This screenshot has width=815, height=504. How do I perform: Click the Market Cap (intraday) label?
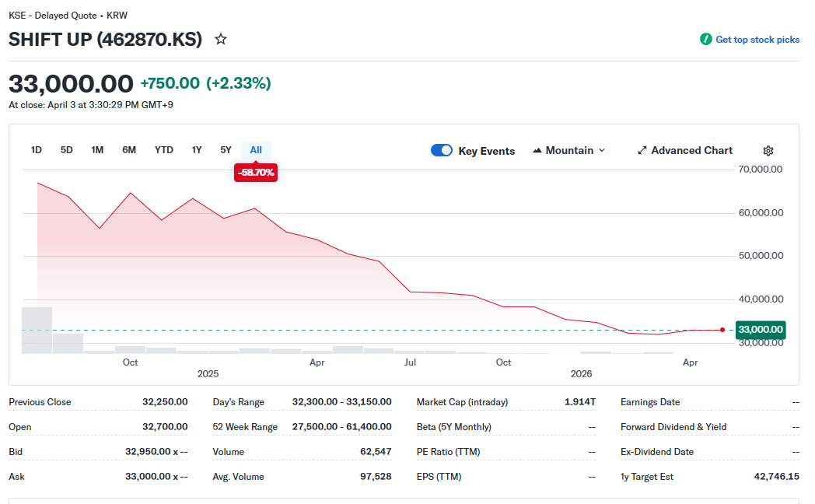tap(462, 402)
